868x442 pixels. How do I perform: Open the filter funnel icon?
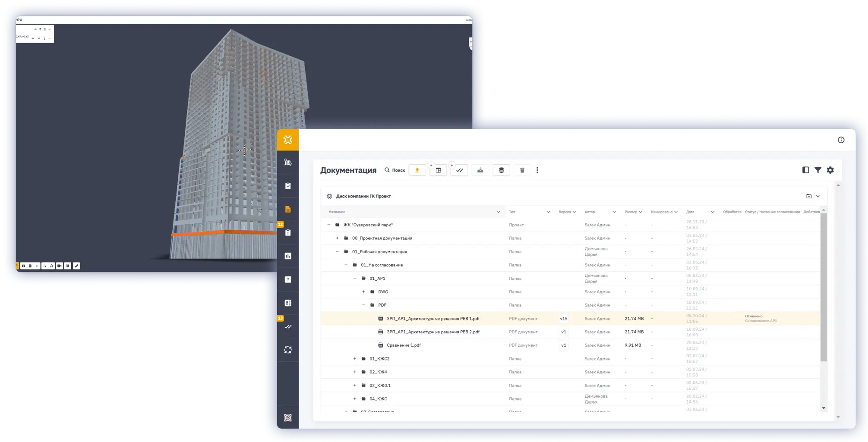[x=817, y=170]
